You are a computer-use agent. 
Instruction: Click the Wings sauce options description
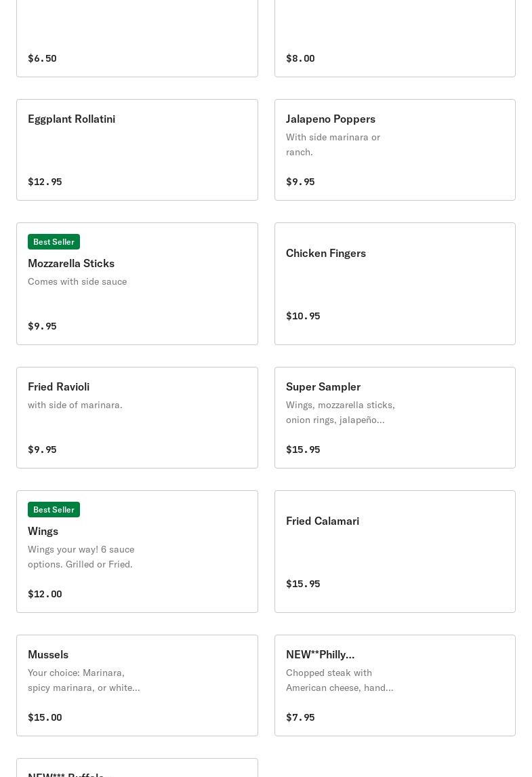click(x=81, y=557)
